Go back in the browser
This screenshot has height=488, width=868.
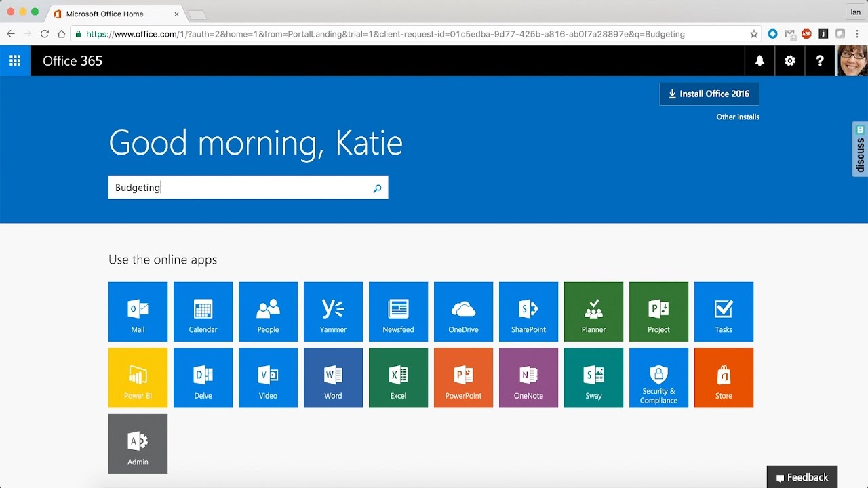11,34
